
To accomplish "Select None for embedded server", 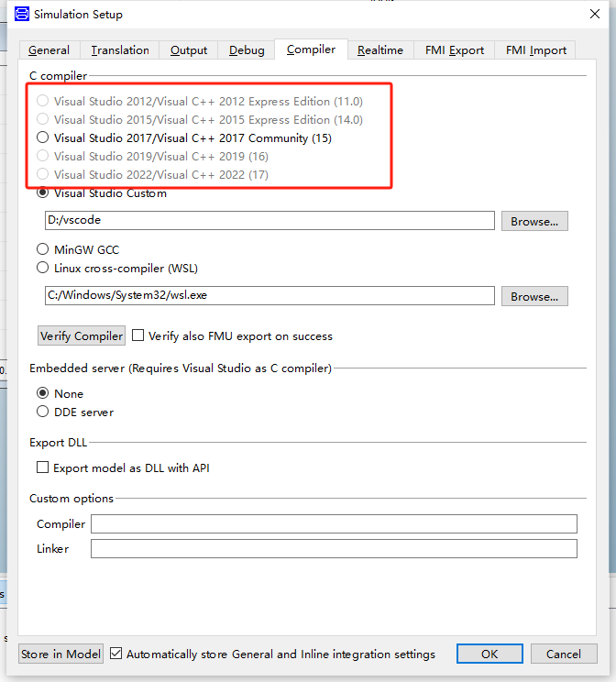I will (x=43, y=393).
